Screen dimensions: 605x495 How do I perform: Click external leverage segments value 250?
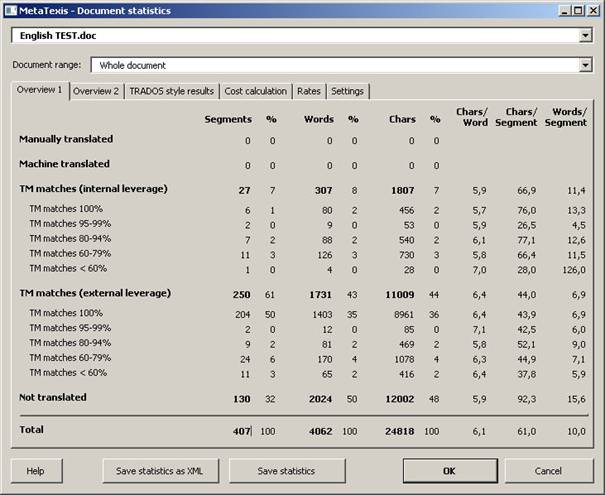(242, 295)
